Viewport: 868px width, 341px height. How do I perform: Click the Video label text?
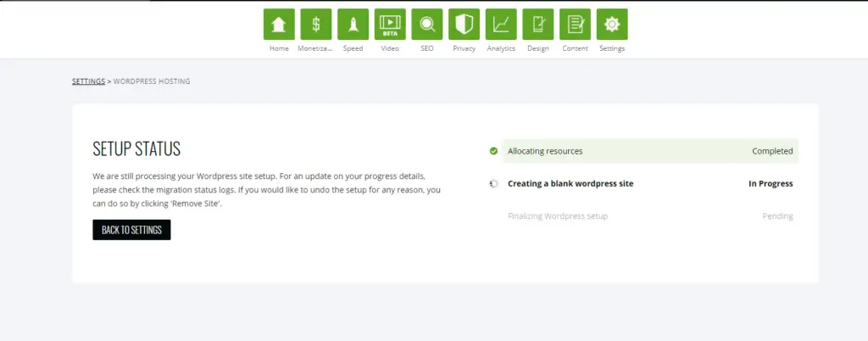[x=390, y=48]
